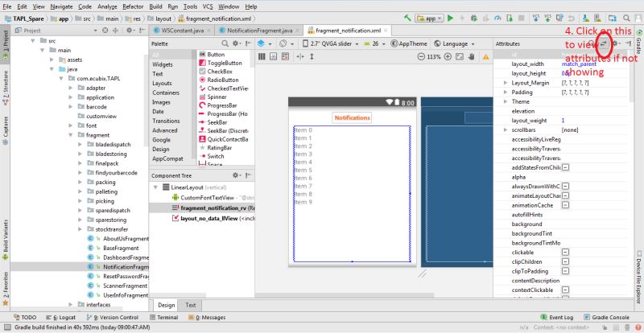Open the Palette settings gear icon
Screen dimensions: 644x333
pos(236,43)
